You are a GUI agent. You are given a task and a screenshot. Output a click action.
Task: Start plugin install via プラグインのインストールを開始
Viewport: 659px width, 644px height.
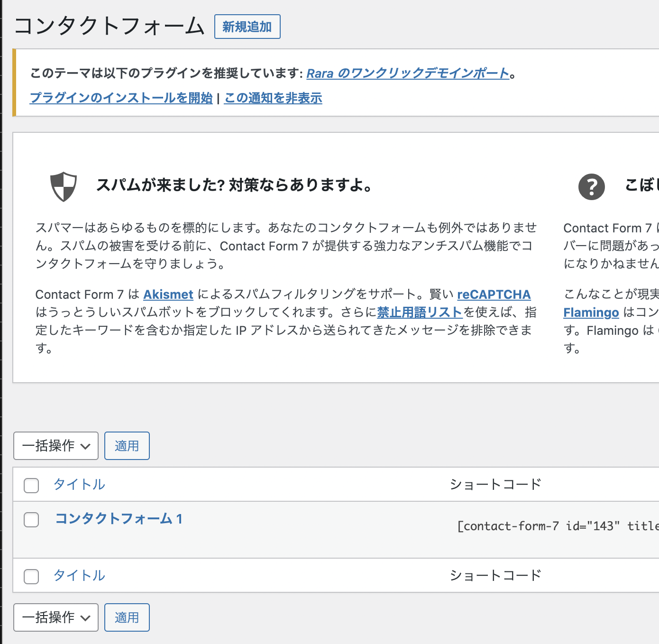coord(121,98)
